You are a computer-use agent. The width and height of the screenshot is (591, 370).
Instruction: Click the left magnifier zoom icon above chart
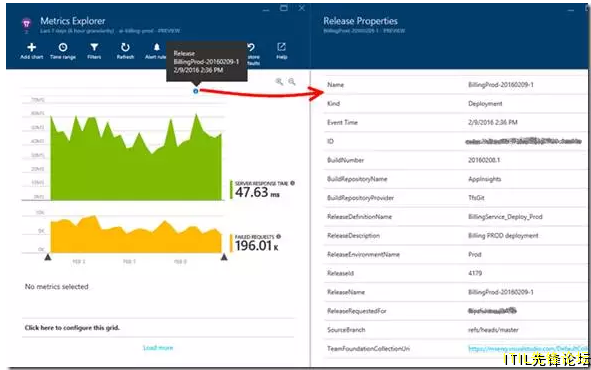pyautogui.click(x=279, y=82)
